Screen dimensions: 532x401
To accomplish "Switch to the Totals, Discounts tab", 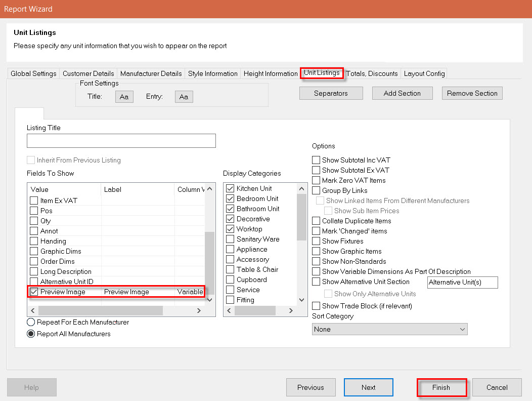I will point(372,73).
